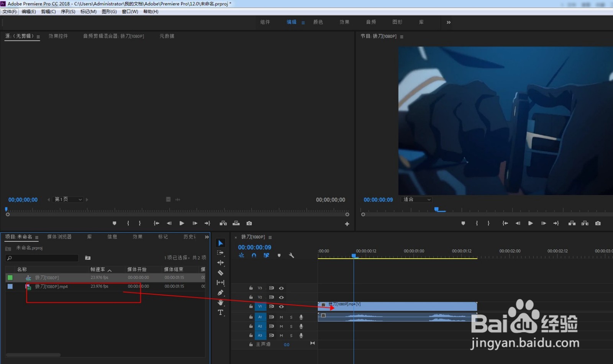This screenshot has width=613, height=364.
Task: Sort by 帧速率 column header
Action: click(98, 269)
